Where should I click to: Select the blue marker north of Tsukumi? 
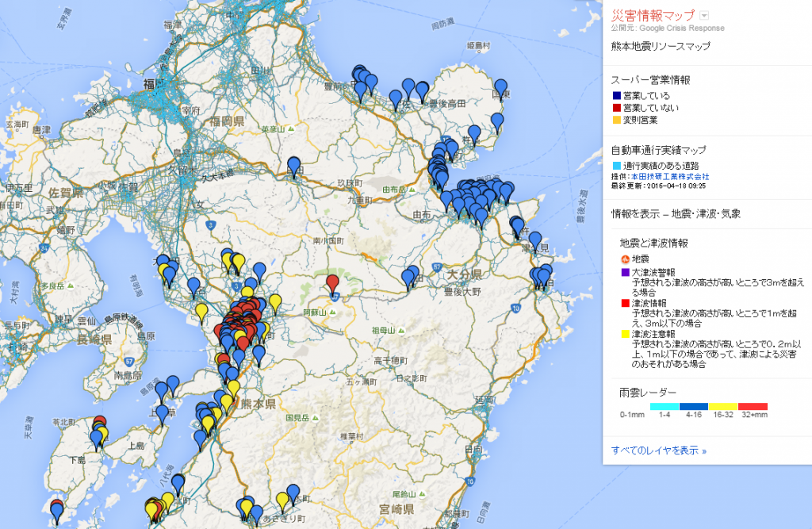click(x=535, y=240)
